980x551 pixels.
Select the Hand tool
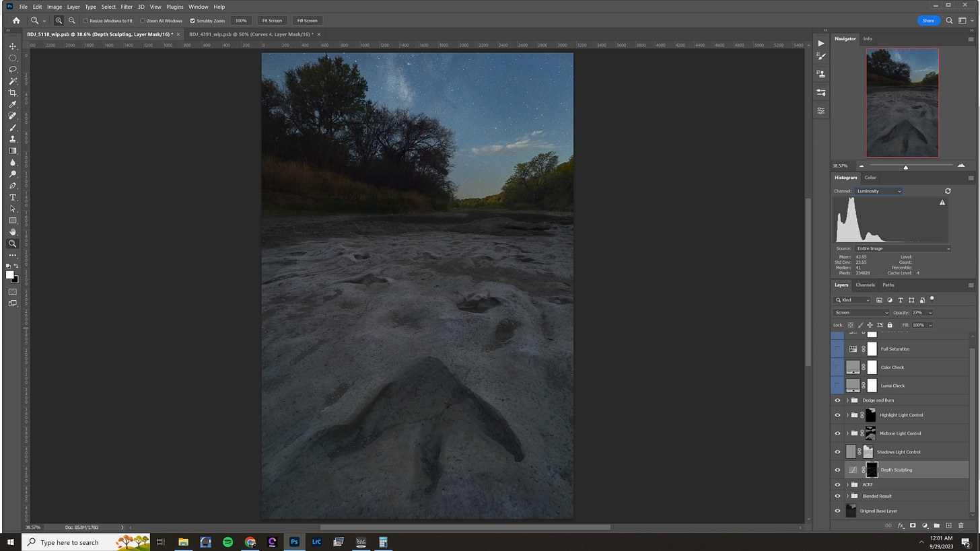point(13,232)
